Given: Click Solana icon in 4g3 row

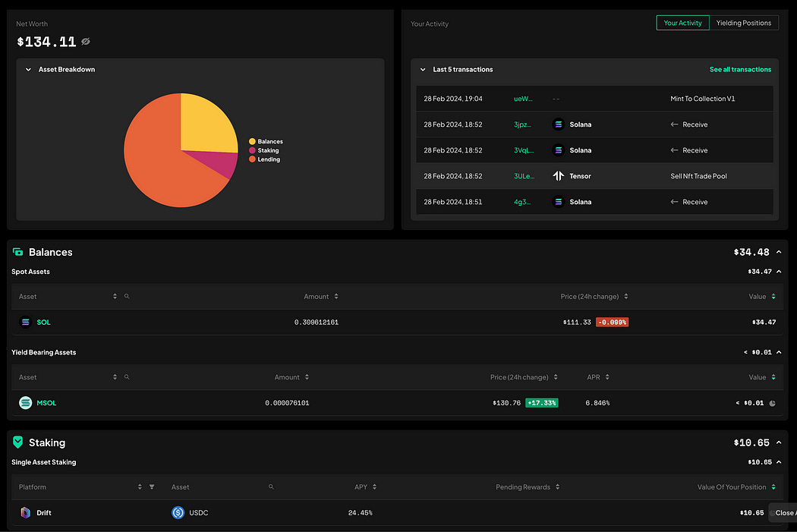Looking at the screenshot, I should pos(558,202).
